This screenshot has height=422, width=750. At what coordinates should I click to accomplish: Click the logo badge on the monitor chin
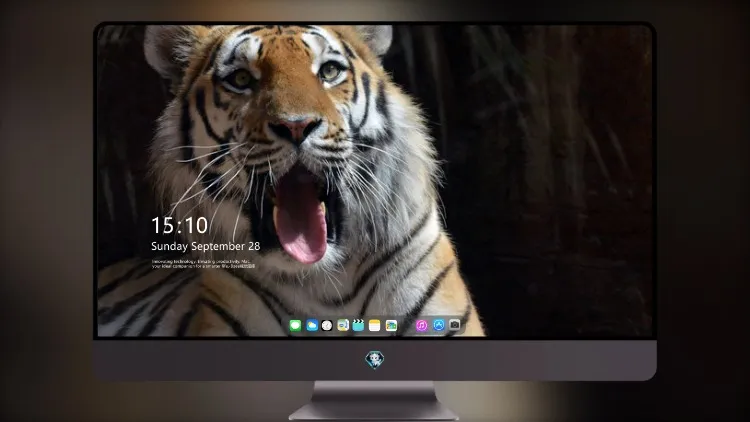click(x=375, y=360)
